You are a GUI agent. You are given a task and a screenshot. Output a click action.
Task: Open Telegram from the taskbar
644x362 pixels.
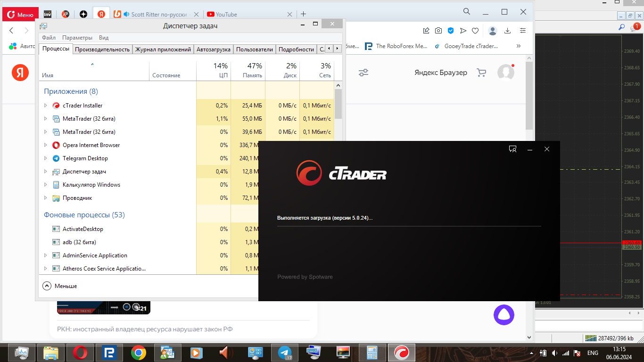(283, 353)
